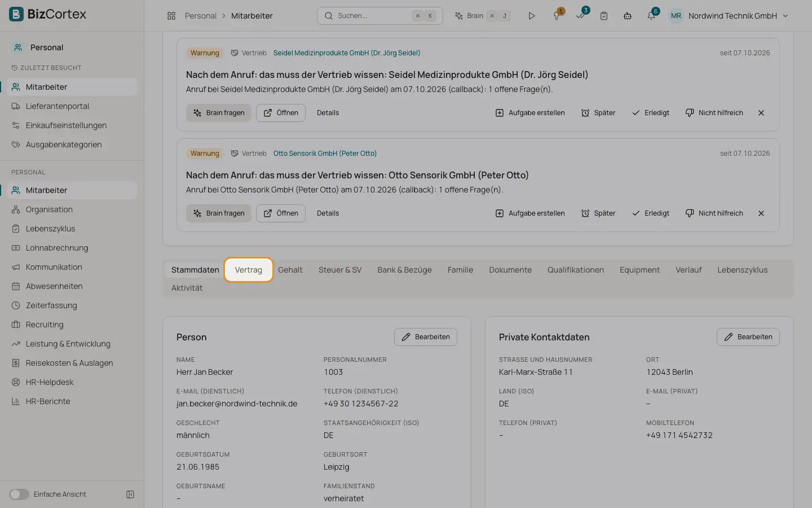Open lightbulb insights icon with badge 5
Viewport: 812px width, 508px height.
click(x=557, y=16)
